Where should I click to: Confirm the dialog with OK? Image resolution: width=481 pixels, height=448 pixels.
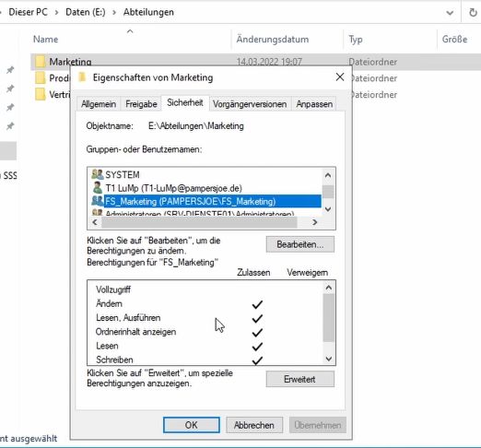[x=192, y=425]
